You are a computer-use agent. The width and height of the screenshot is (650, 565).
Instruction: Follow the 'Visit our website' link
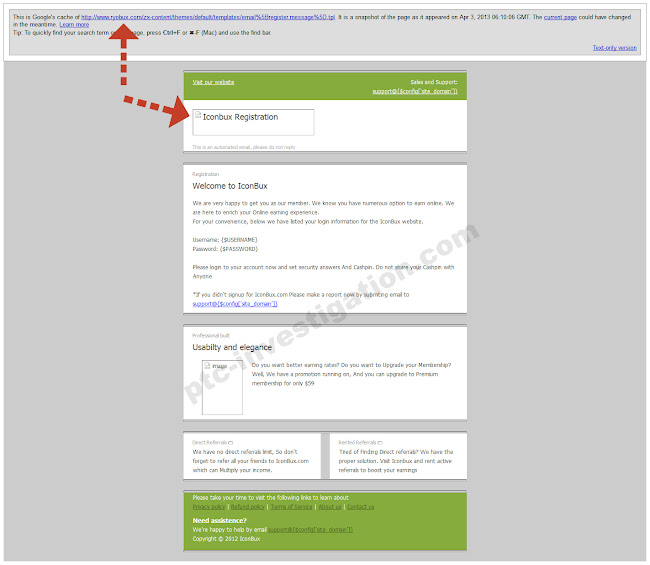pos(213,82)
